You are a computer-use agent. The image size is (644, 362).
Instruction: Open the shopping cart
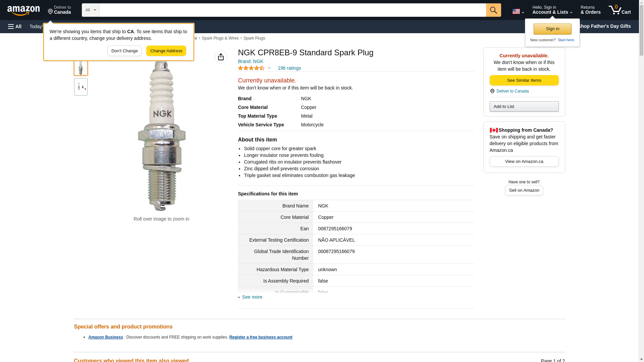(x=620, y=10)
